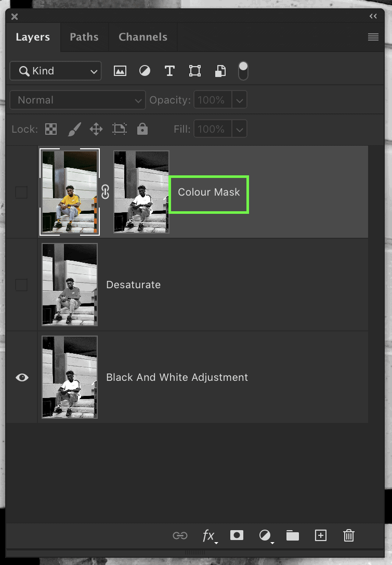Show the Desaturate layer
Viewport: 392px width, 565px height.
22,285
